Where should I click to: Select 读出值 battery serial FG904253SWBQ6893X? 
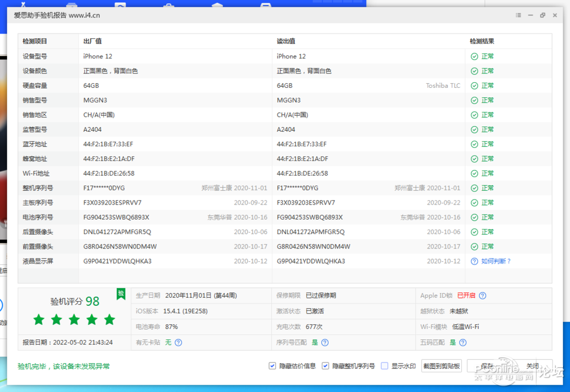click(310, 217)
